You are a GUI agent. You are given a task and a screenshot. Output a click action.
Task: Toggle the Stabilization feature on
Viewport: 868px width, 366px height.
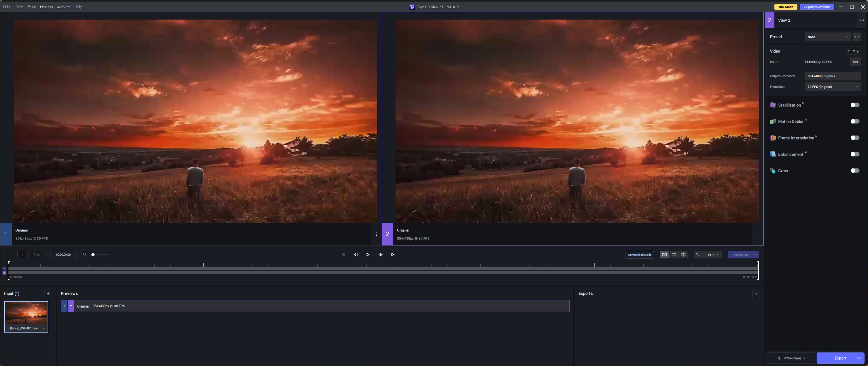(854, 105)
